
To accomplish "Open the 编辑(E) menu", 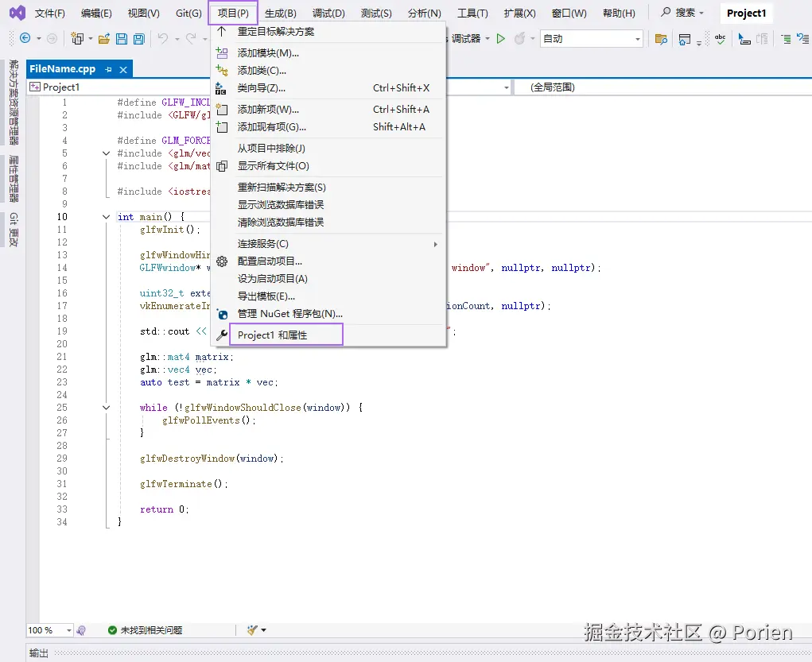I will [x=96, y=13].
